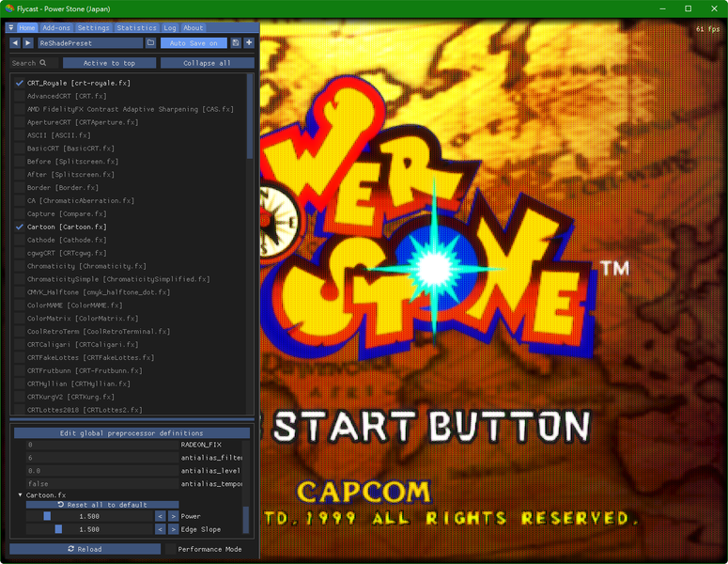Uncheck the Cartoon effect
The height and width of the screenshot is (564, 728).
coord(19,227)
